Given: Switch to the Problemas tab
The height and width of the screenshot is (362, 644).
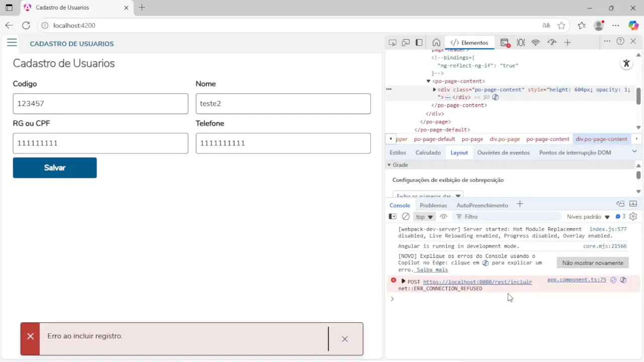Looking at the screenshot, I should coord(433,205).
